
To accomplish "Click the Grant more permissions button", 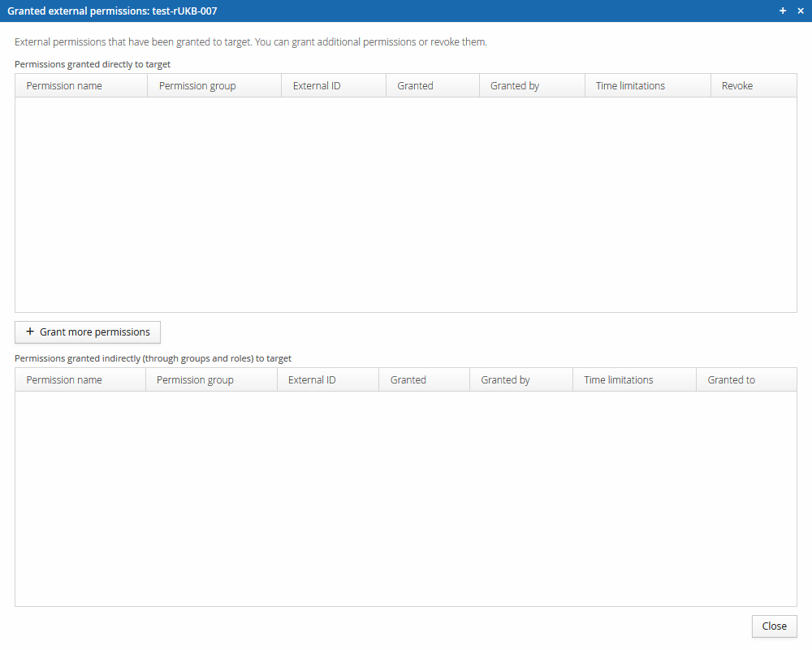I will (88, 332).
